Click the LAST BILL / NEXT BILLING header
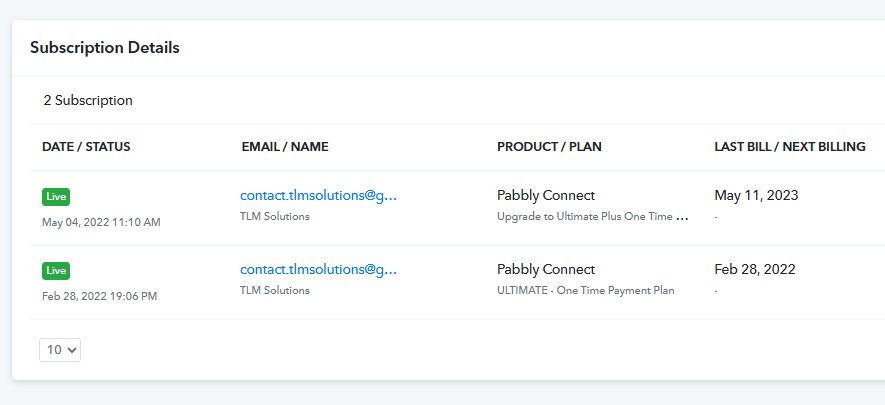This screenshot has height=405, width=885. (x=790, y=147)
